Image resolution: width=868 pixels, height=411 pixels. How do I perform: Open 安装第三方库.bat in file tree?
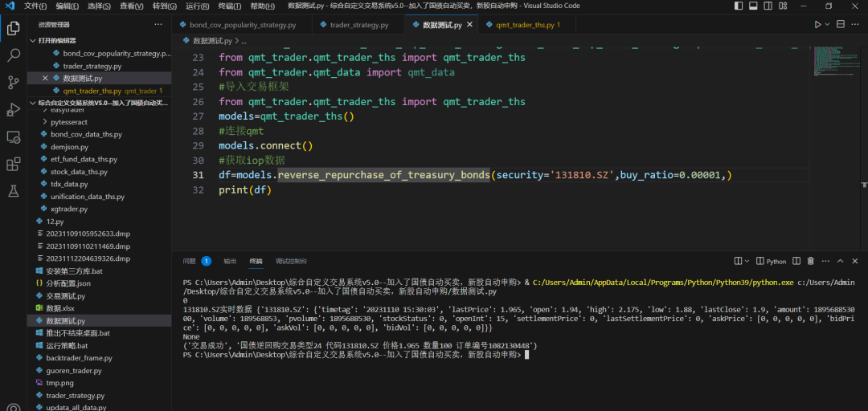click(74, 271)
